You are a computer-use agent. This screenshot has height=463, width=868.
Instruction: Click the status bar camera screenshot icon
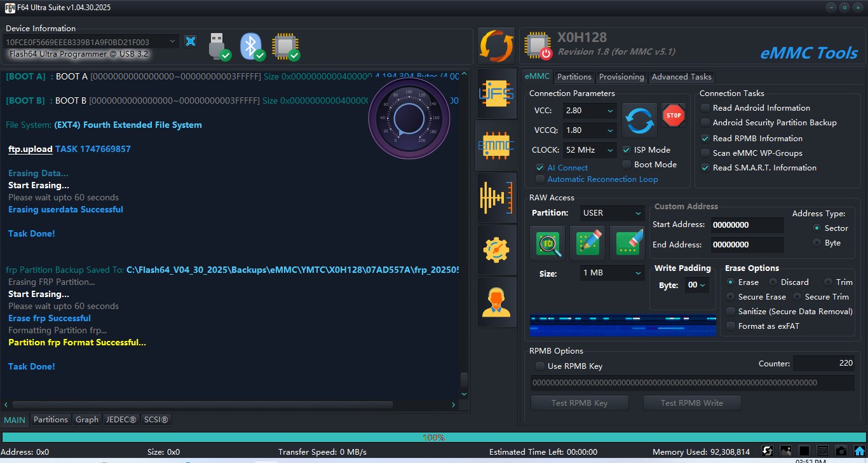tap(841, 451)
